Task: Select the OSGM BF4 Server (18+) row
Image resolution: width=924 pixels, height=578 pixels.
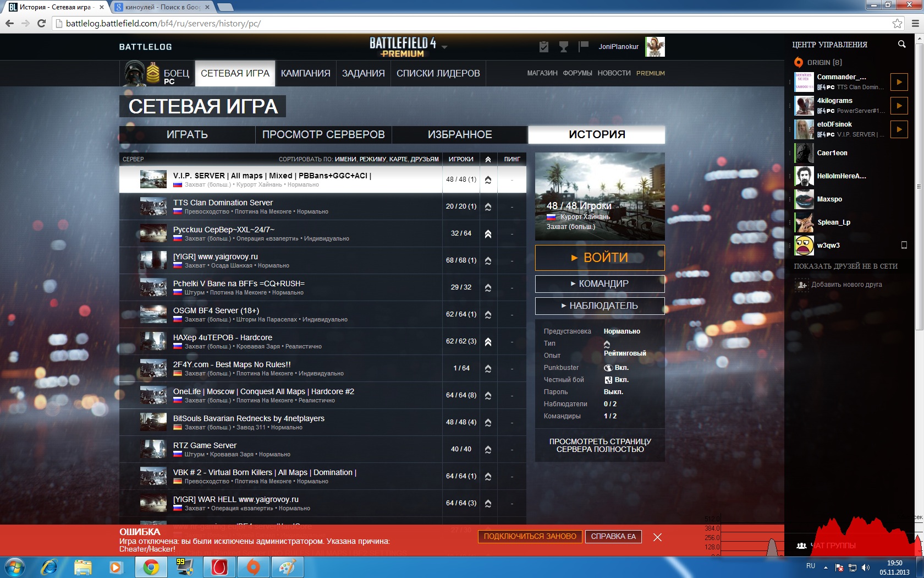Action: tap(323, 314)
